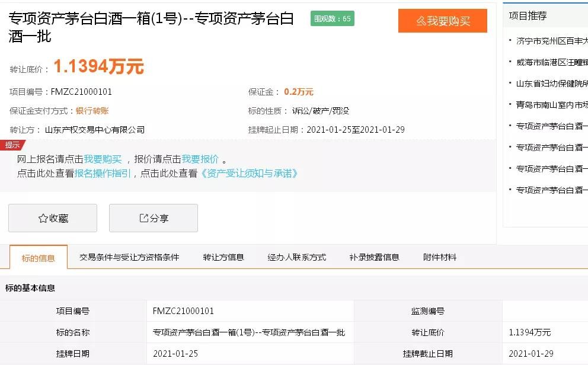This screenshot has width=588, height=365.
Task: Open recommended item 山东省妇幼保健院
Action: (x=551, y=84)
